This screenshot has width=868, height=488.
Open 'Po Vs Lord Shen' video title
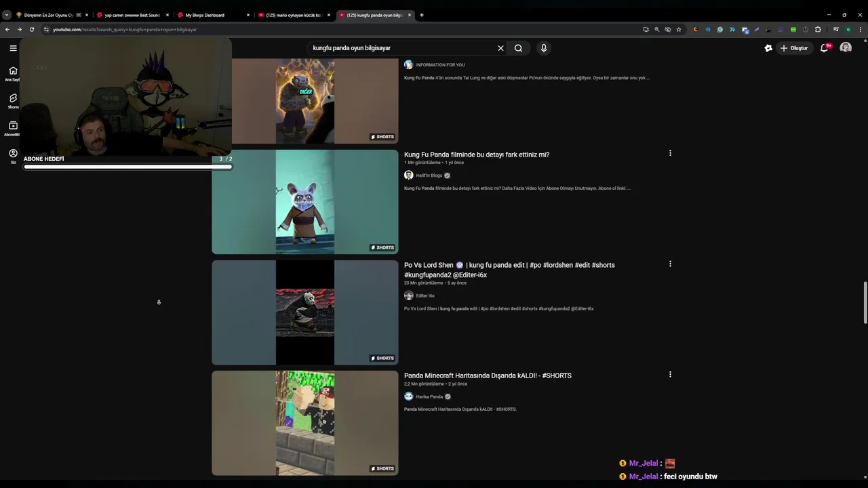coord(509,270)
